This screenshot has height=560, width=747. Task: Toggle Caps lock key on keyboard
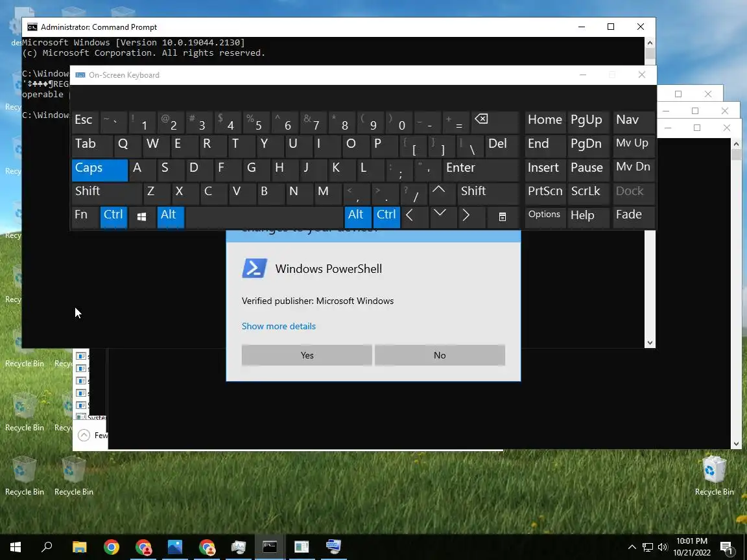(x=100, y=170)
